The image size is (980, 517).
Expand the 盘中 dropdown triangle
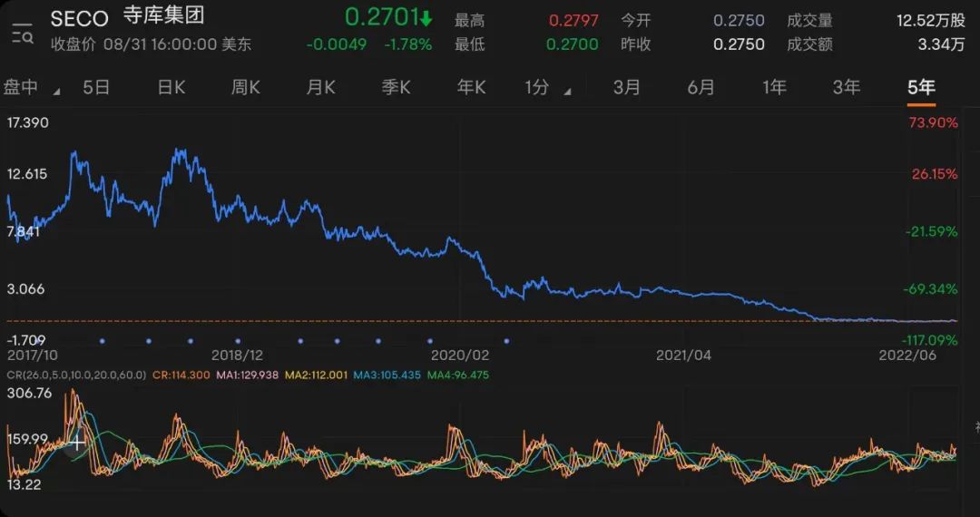tap(57, 92)
